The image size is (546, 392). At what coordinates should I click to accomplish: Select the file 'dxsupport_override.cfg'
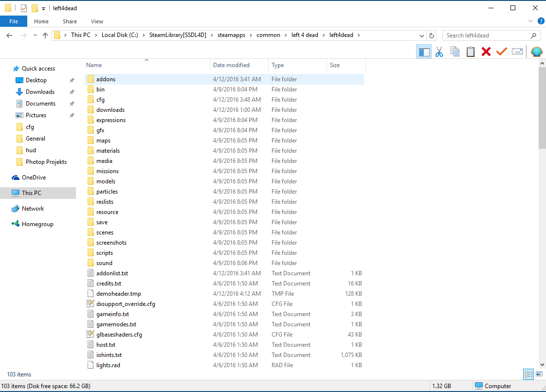[x=126, y=304]
